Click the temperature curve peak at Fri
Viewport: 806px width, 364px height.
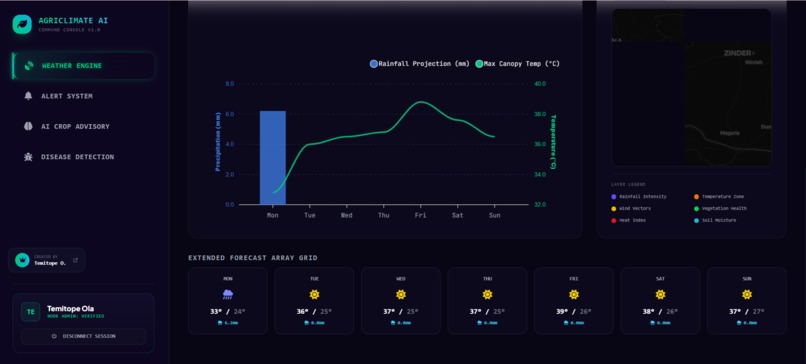click(421, 102)
